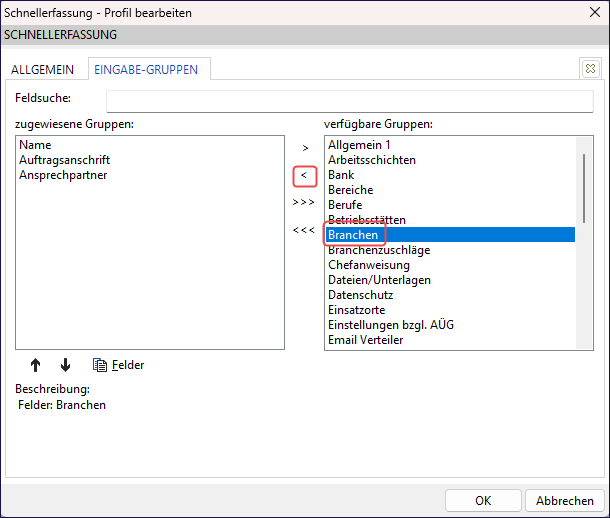Select Email Verteiler in available list
This screenshot has height=518, width=610.
pos(365,340)
